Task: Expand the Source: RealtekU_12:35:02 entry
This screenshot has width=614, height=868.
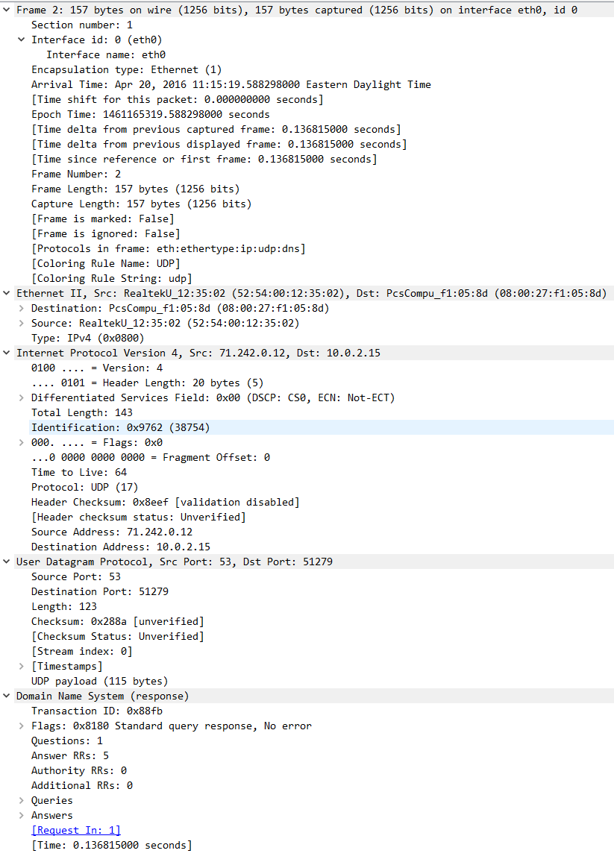Action: [21, 323]
